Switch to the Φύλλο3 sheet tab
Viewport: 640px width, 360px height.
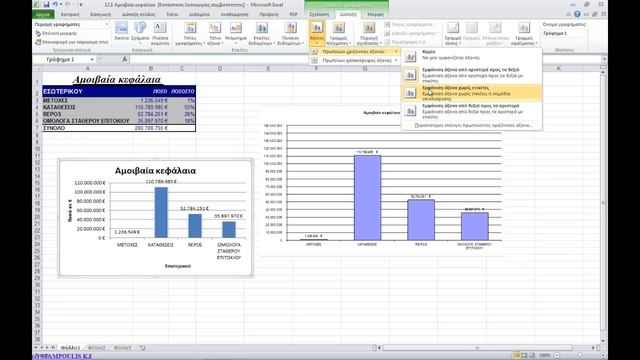[x=122, y=348]
